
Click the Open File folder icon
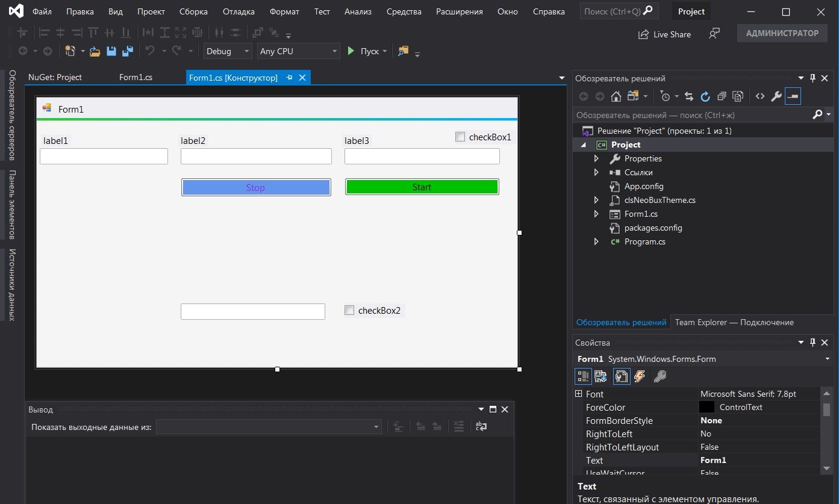[95, 51]
